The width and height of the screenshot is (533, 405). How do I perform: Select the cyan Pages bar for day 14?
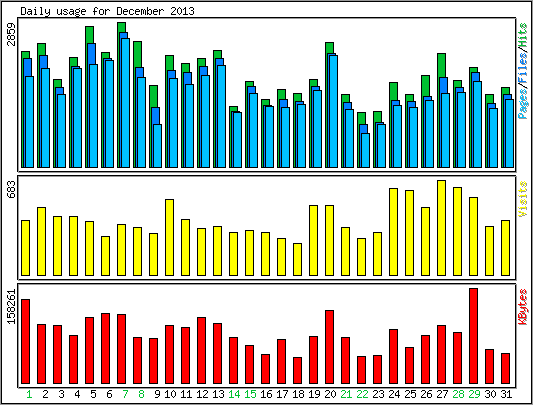[237, 140]
